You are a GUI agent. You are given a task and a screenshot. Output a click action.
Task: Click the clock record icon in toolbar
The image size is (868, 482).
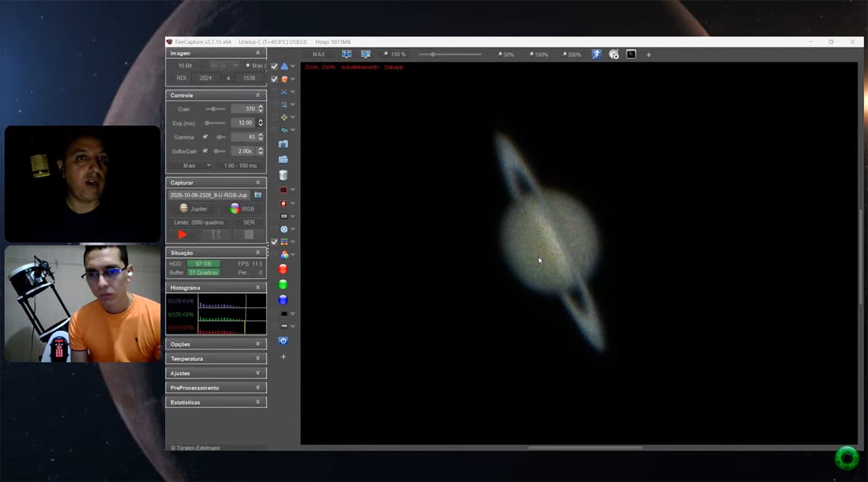(x=614, y=55)
